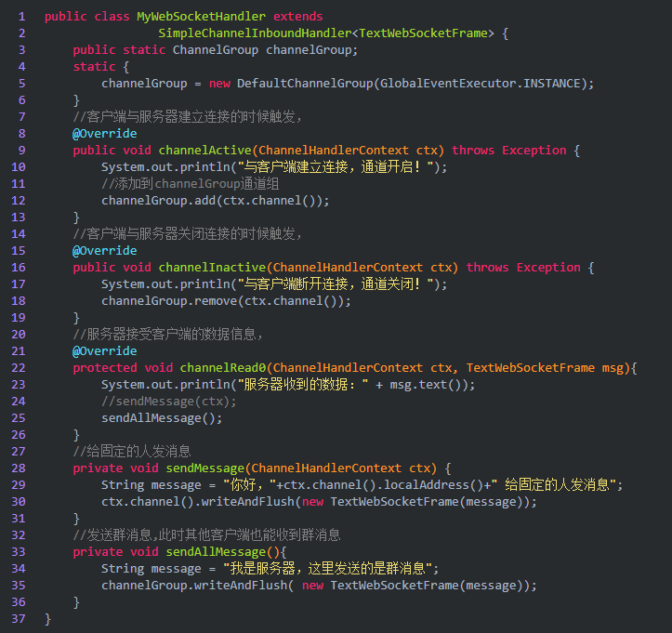Click DefaultChannelGroup on line 5

(305, 84)
